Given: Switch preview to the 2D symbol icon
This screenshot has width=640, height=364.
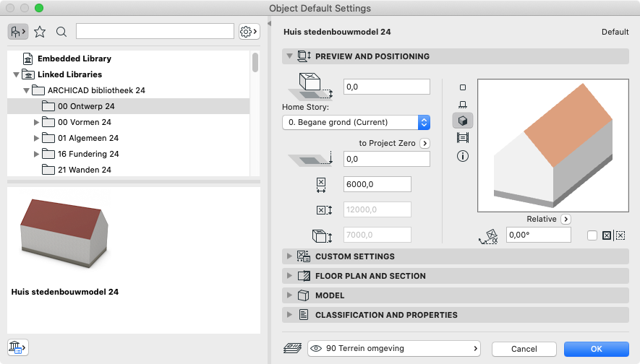Looking at the screenshot, I should click(462, 87).
